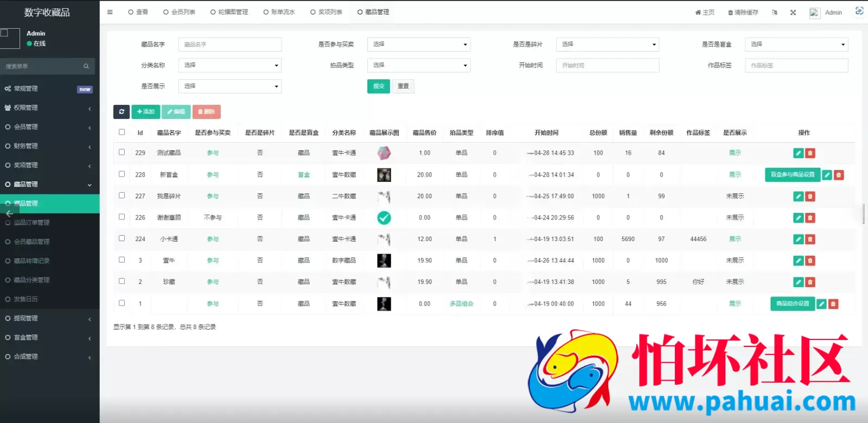Collapse the 藏品管理 sidebar group
This screenshot has height=423, width=868.
pyautogui.click(x=50, y=184)
